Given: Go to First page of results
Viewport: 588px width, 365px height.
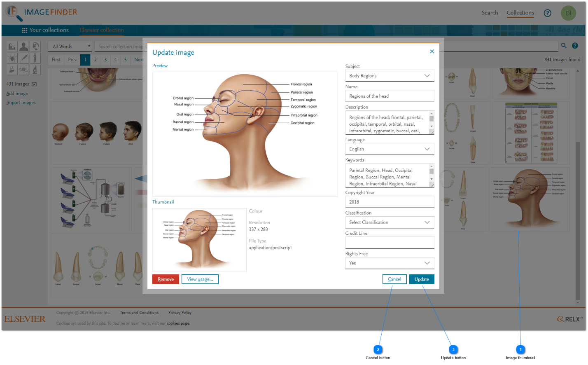Looking at the screenshot, I should [x=56, y=60].
